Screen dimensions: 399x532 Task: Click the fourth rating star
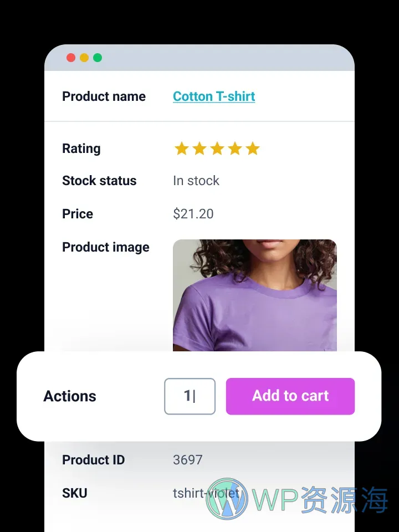(x=235, y=149)
